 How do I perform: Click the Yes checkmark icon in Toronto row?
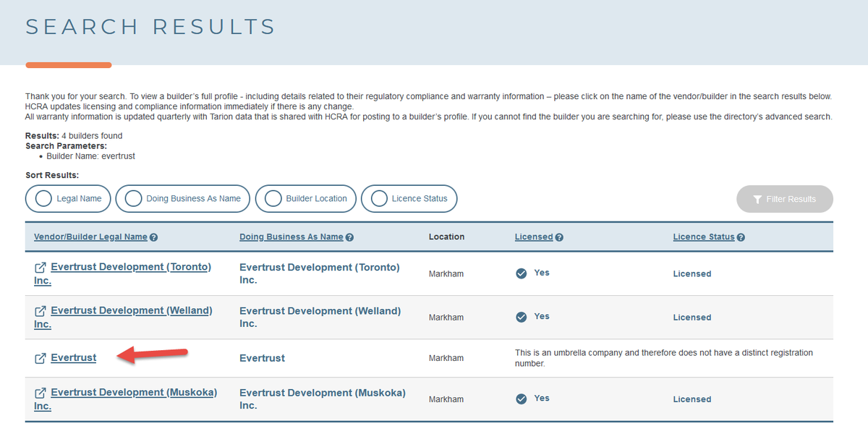pyautogui.click(x=521, y=273)
